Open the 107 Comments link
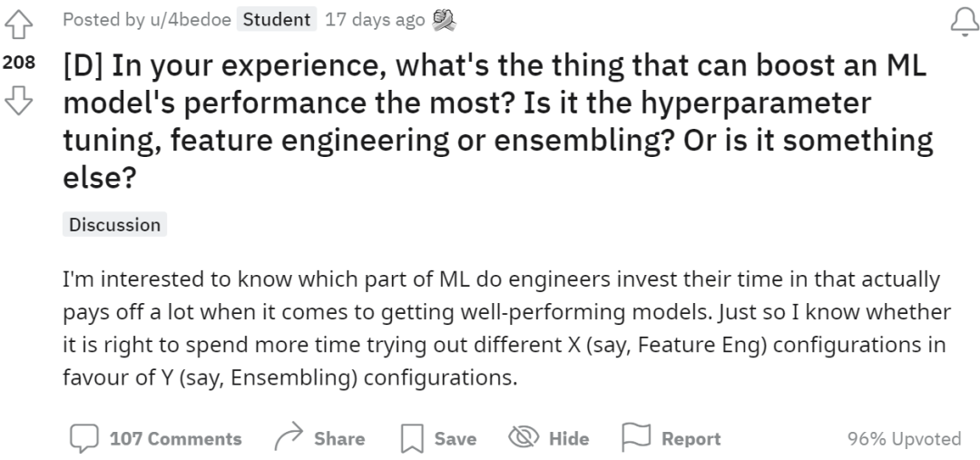This screenshot has width=980, height=460. coord(175,439)
